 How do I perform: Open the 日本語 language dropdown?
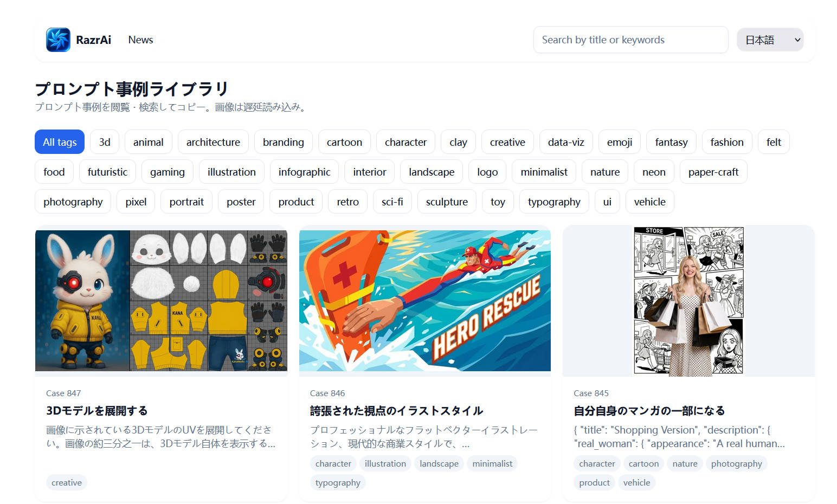coord(769,40)
